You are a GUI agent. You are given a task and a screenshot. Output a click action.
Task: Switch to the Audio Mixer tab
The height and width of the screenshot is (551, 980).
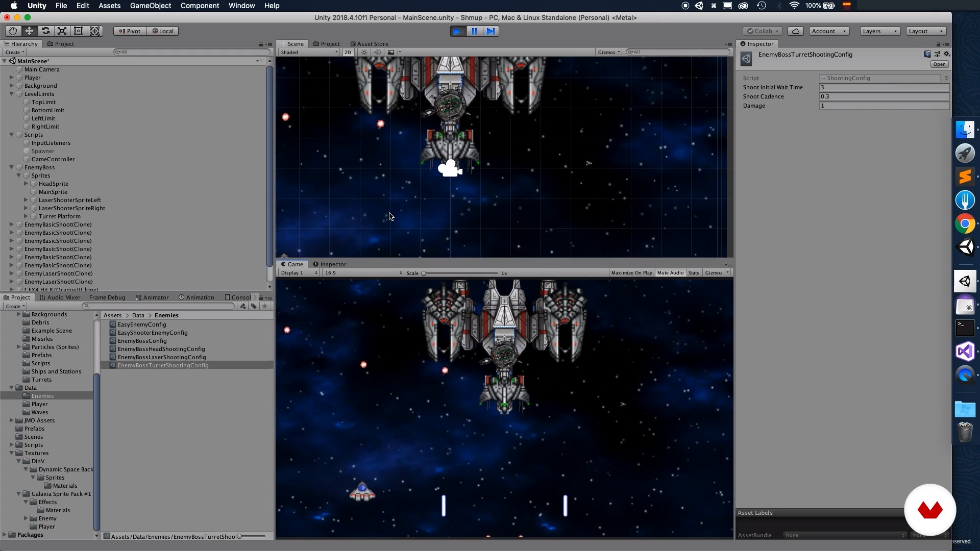(x=60, y=297)
